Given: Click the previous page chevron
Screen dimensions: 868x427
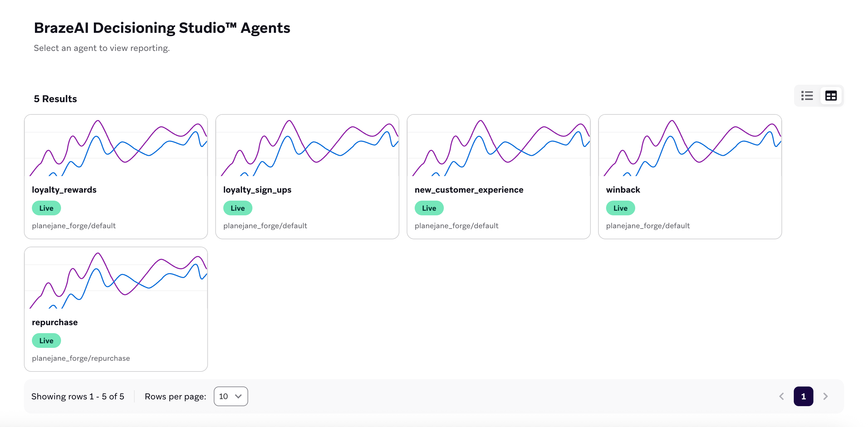Looking at the screenshot, I should click(x=782, y=396).
